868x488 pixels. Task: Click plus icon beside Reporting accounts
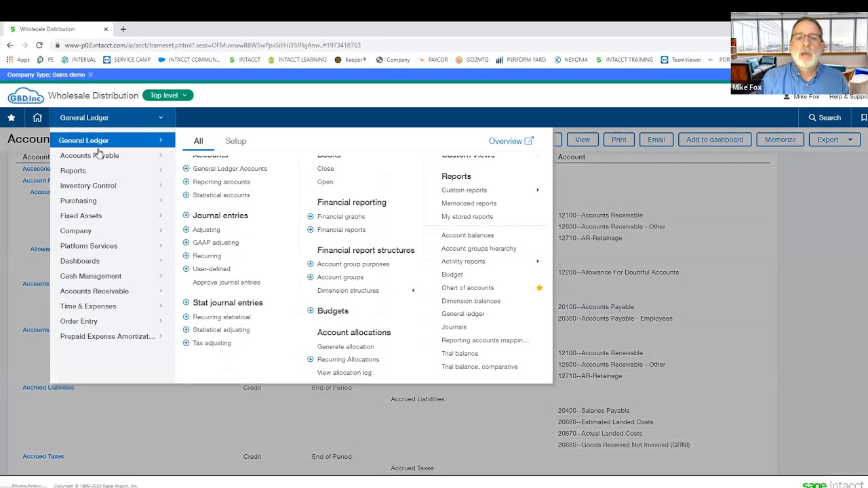[186, 182]
